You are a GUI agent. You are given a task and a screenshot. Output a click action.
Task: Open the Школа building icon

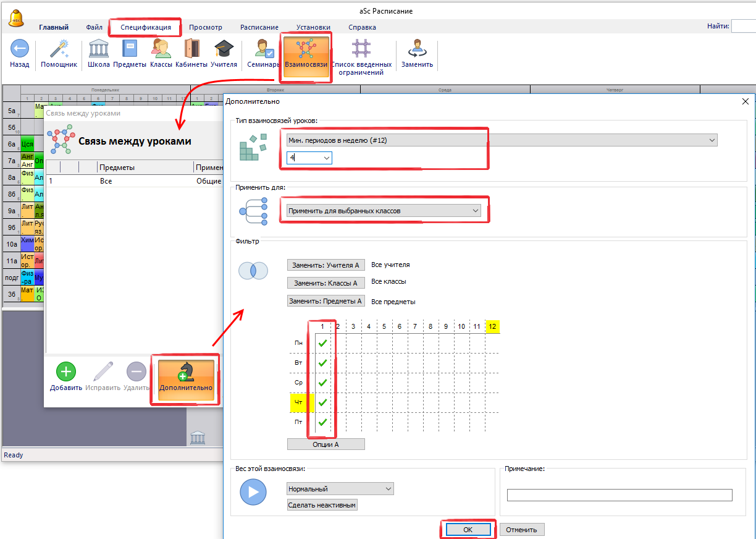[x=99, y=49]
